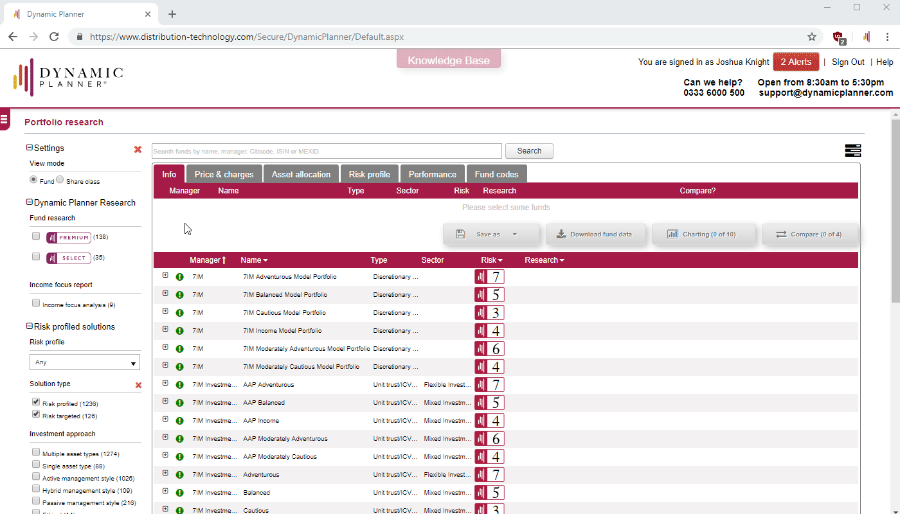Click green info icon for 7IM Balanced Model Portfolio
Screen dimensions: 900x514
click(180, 295)
